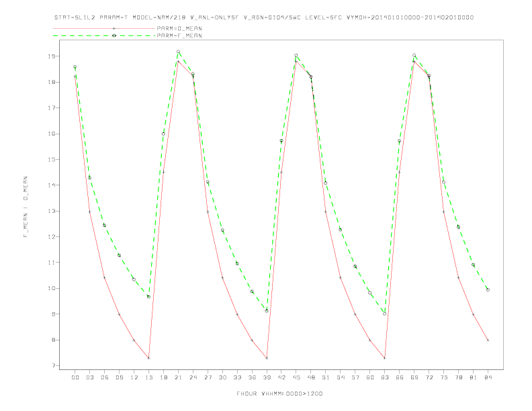Image resolution: width=532 pixels, height=411 pixels.
Task: Click the x-axis tick label 63
Action: (x=385, y=377)
